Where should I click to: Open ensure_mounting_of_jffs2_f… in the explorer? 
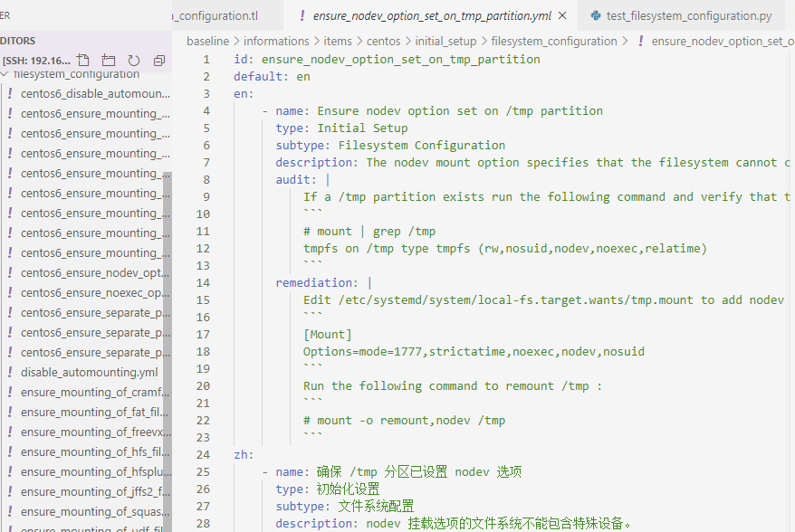pos(95,491)
